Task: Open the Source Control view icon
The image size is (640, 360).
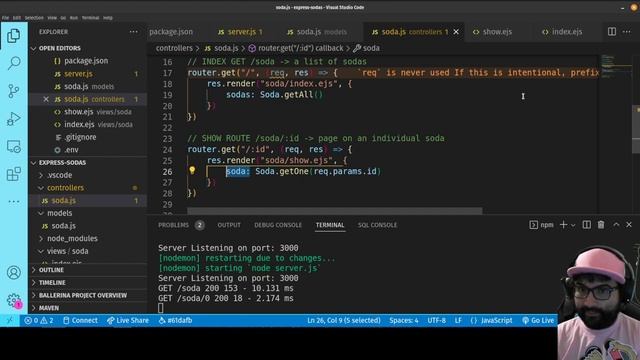Action: coord(13,91)
